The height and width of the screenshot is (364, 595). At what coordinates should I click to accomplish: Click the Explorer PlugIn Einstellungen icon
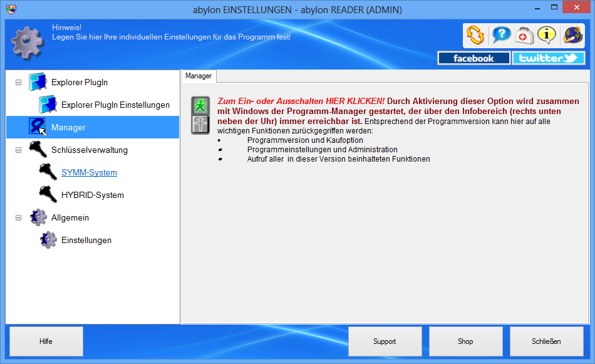(48, 105)
